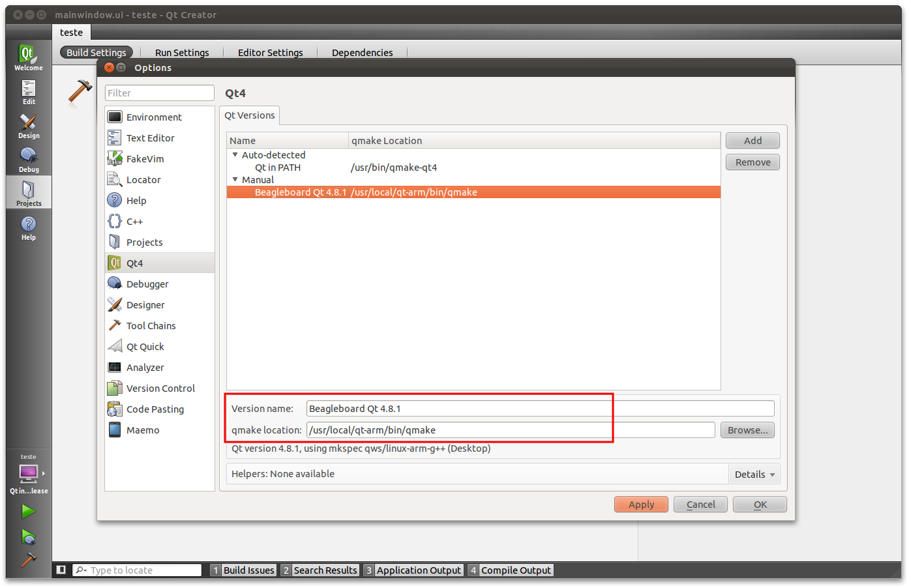Switch to Run Settings tab
The width and height of the screenshot is (911, 588).
pos(182,53)
